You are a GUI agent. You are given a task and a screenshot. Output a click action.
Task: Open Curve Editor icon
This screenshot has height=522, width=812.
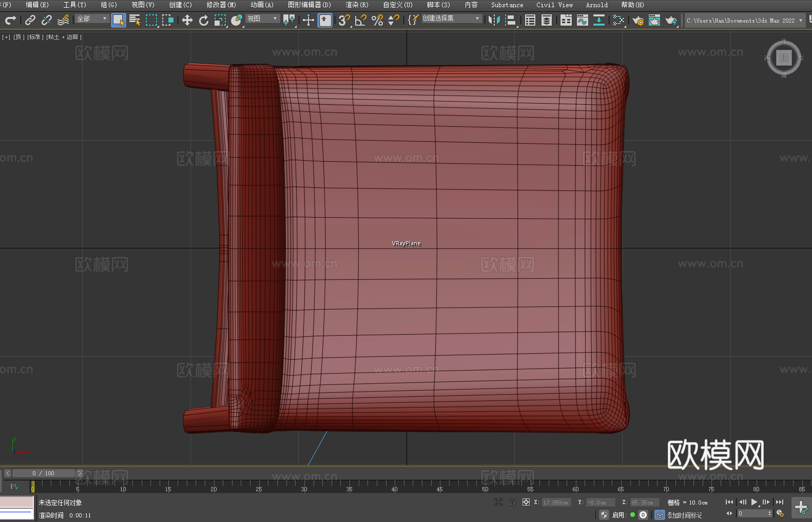point(583,20)
